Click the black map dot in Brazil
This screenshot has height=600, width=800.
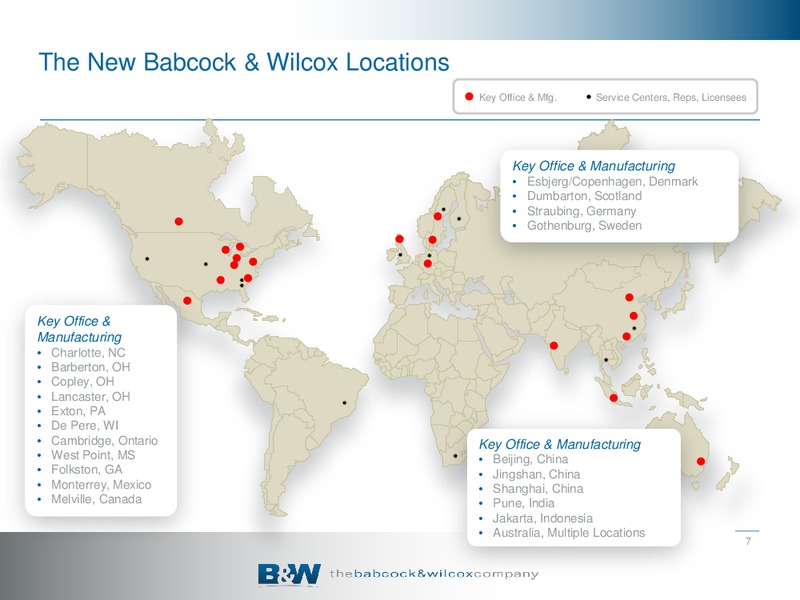pyautogui.click(x=344, y=403)
